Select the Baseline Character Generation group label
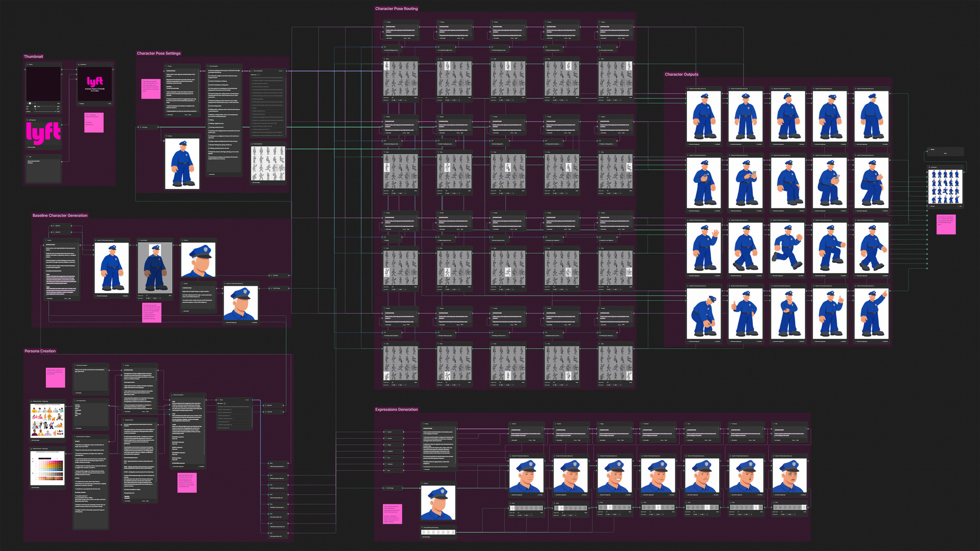 [x=60, y=215]
